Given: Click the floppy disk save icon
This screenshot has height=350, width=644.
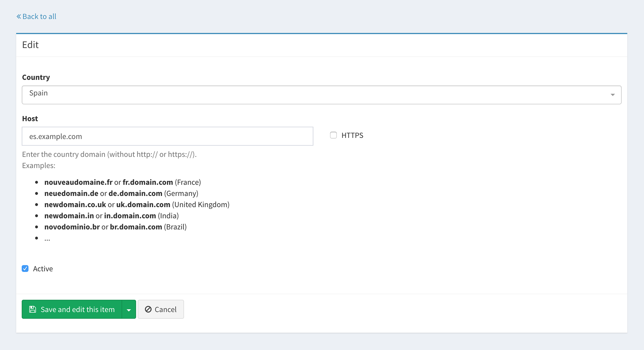Looking at the screenshot, I should [33, 309].
